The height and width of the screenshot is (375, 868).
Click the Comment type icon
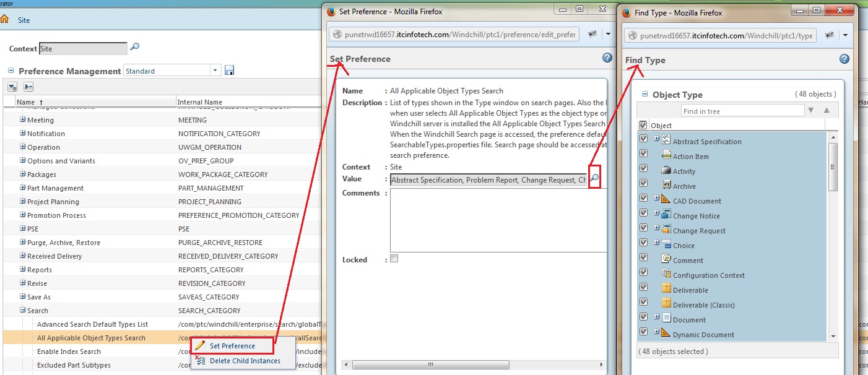(666, 259)
